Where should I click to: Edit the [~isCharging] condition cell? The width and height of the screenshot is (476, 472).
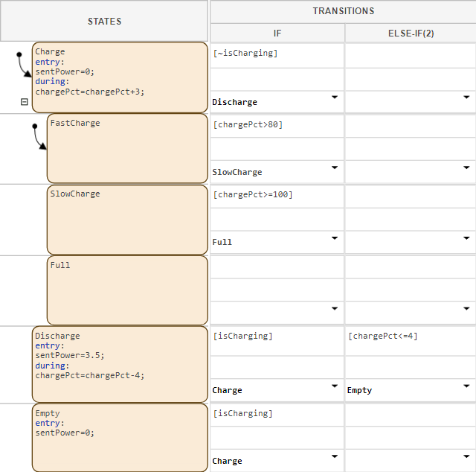[277, 54]
